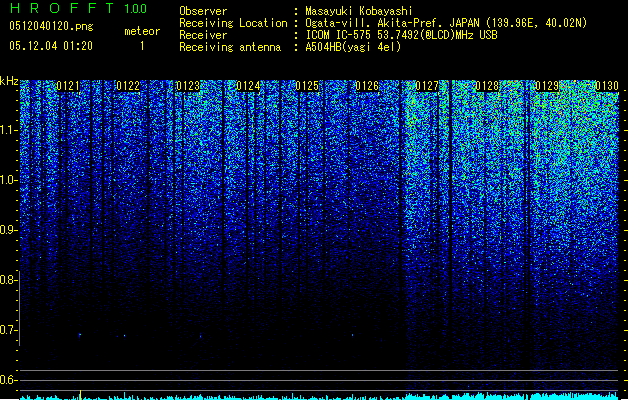Select the ICOM IC-575 53.7492 MHz USB text

pos(401,35)
